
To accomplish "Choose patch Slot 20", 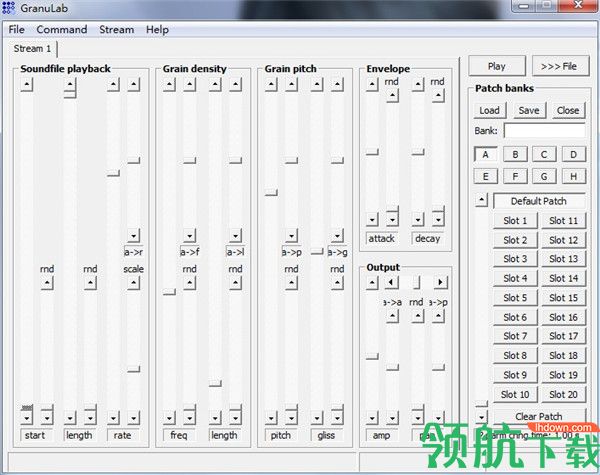I will click(563, 394).
